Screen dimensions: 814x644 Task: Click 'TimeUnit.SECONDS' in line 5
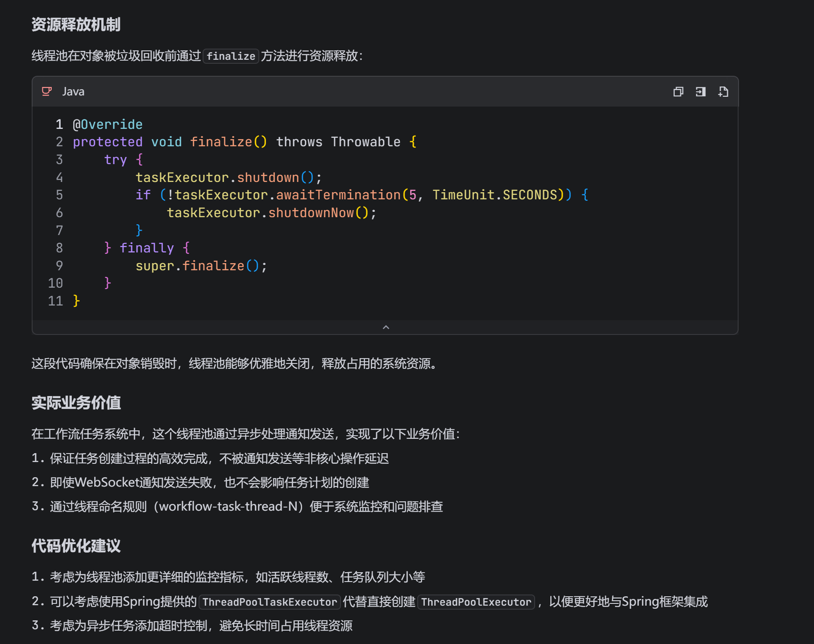pos(494,195)
